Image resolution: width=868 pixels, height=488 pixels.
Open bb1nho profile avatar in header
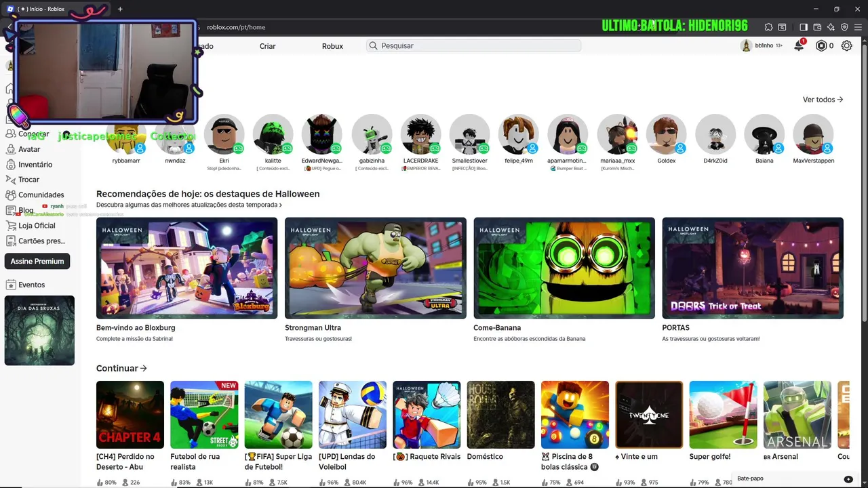click(746, 45)
